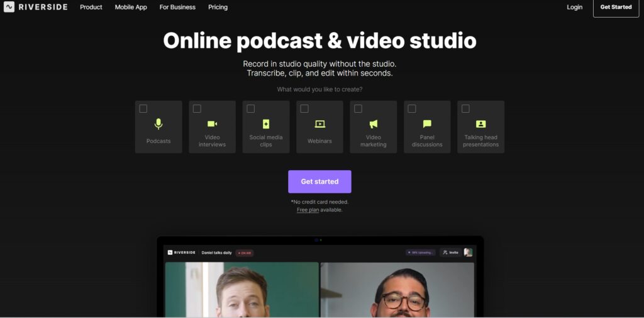Click the Video interviews camera icon
644x318 pixels.
(212, 124)
